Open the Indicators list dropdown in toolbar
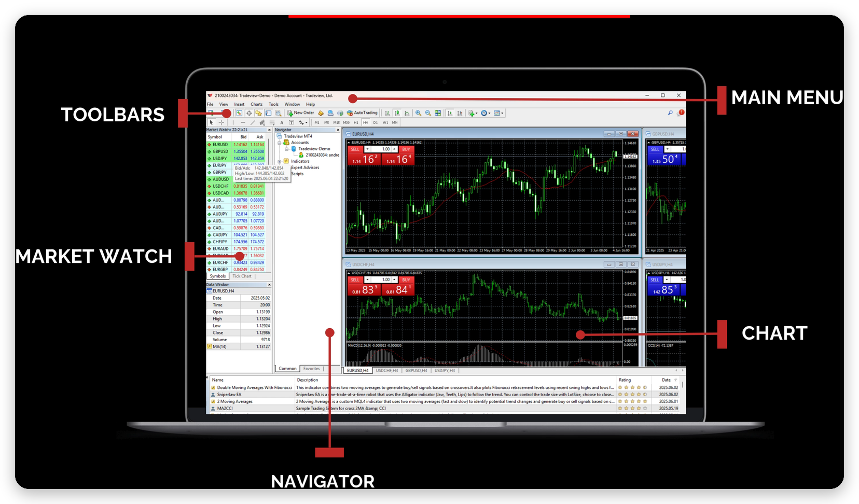Image resolution: width=859 pixels, height=504 pixels. (x=473, y=113)
